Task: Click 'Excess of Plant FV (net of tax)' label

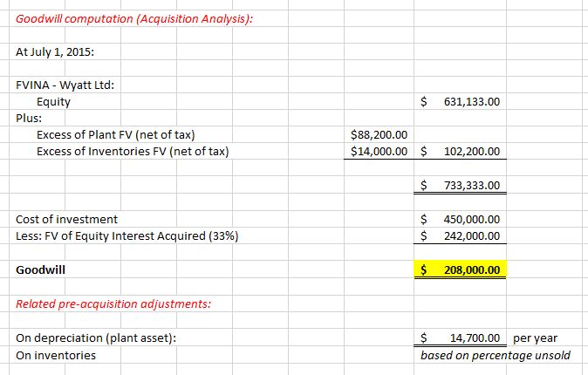Action: (115, 135)
